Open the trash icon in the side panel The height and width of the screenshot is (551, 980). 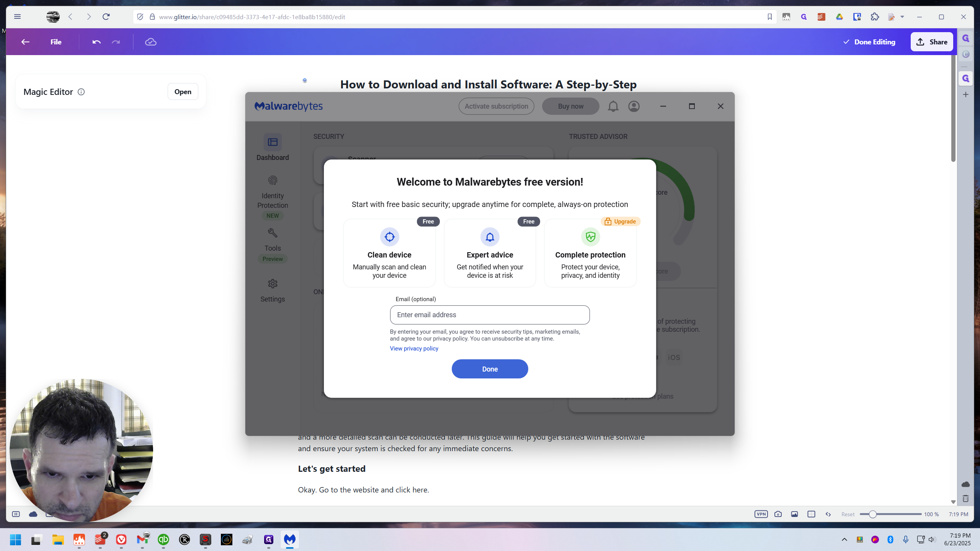965,499
